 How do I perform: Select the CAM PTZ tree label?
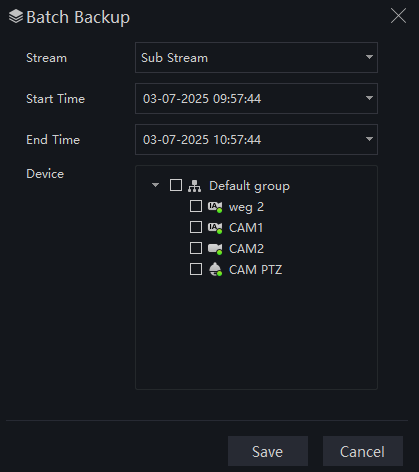tap(255, 270)
